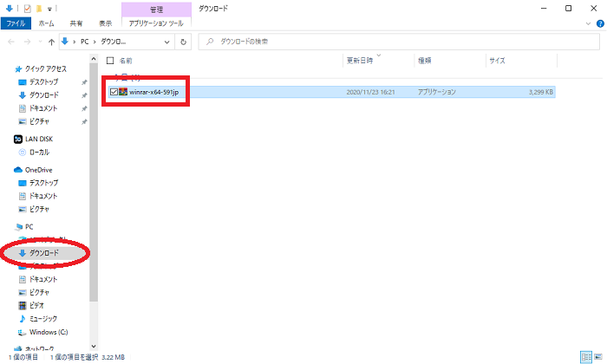Open LAN DISK in the navigation pane

coord(39,139)
